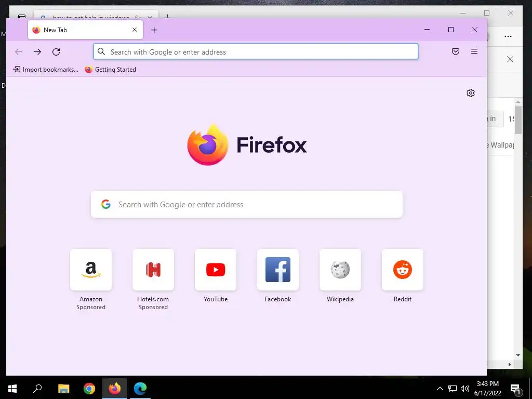Open taskbar search magnifier
Screen dimensions: 532x399
(x=37, y=389)
